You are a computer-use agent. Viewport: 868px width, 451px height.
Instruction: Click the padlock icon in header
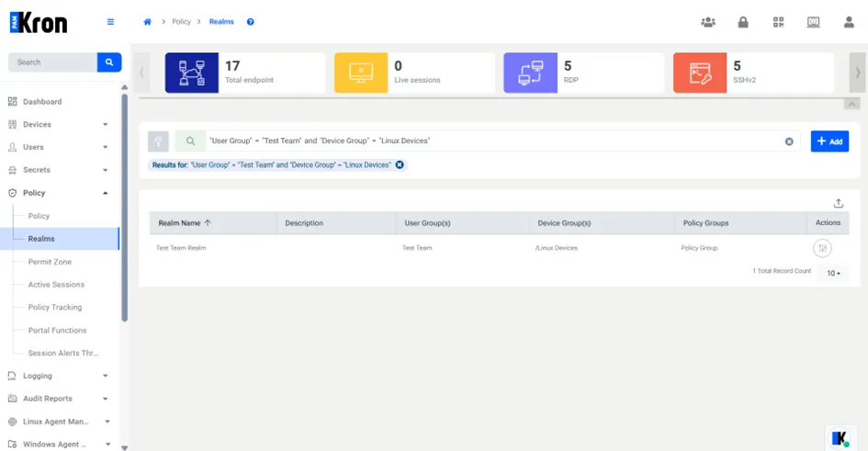(743, 22)
